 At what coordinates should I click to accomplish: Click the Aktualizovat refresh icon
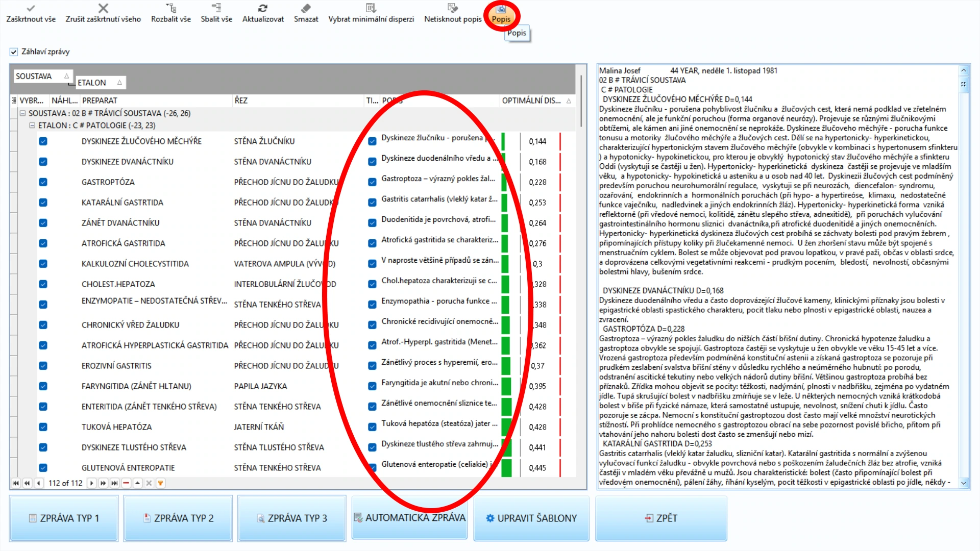[x=263, y=8]
